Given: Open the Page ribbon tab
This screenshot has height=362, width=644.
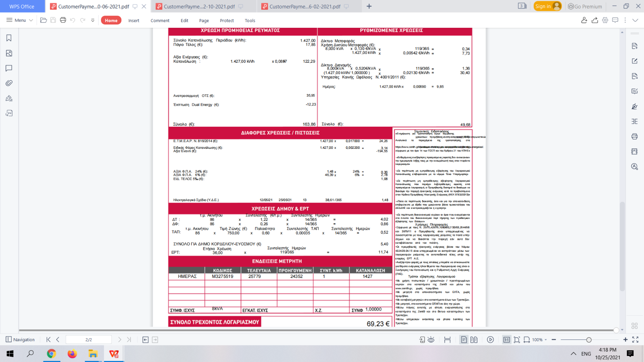Looking at the screenshot, I should point(204,21).
